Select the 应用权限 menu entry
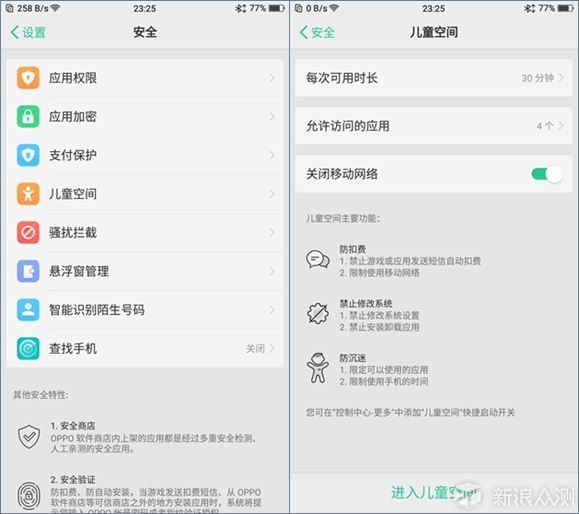 (x=145, y=78)
